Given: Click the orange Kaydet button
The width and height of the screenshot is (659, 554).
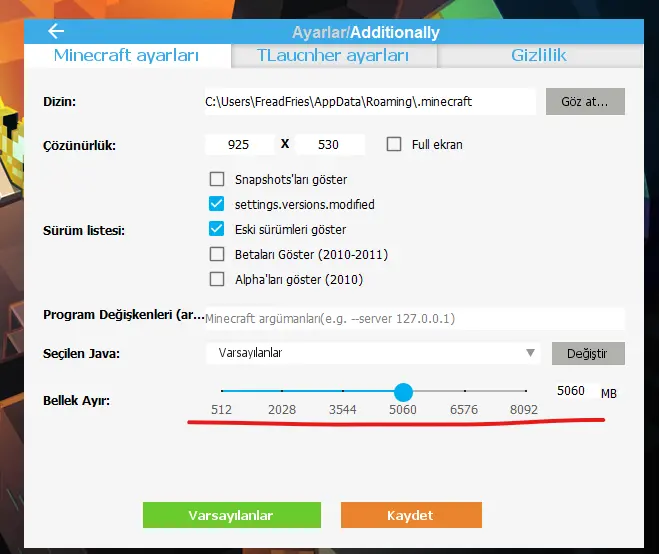Looking at the screenshot, I should 411,515.
